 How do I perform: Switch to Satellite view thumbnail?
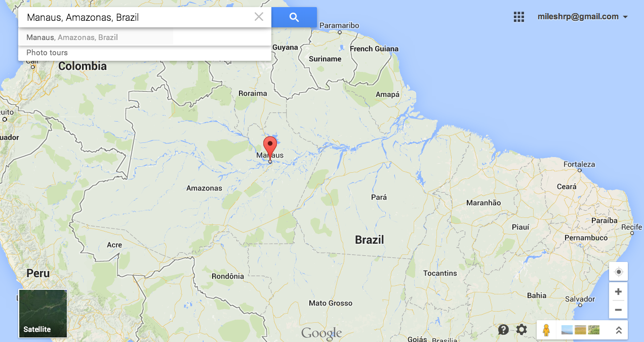[43, 313]
